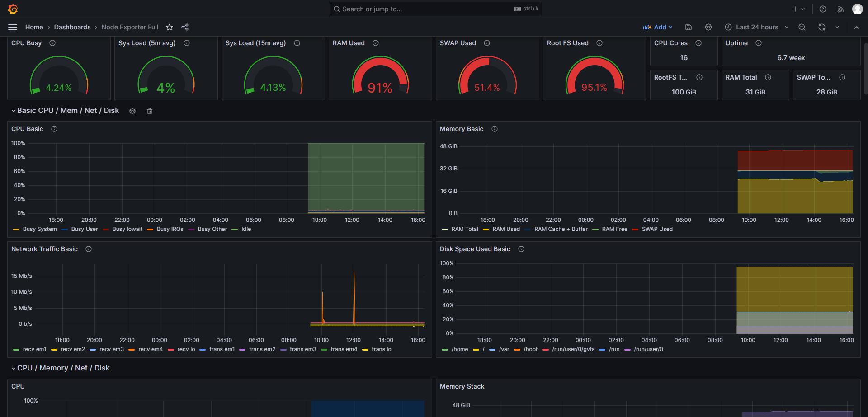This screenshot has height=417, width=868.
Task: Toggle SWAP Used series in Memory legend
Action: click(657, 229)
